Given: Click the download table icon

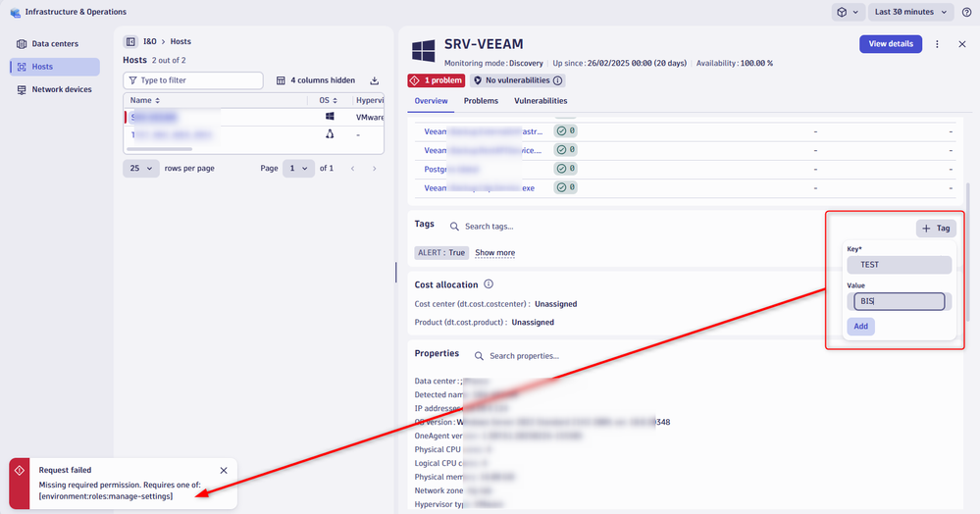Looking at the screenshot, I should (375, 80).
